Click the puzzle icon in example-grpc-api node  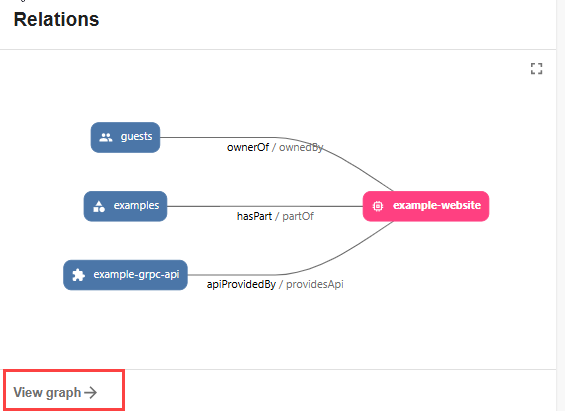pos(78,275)
